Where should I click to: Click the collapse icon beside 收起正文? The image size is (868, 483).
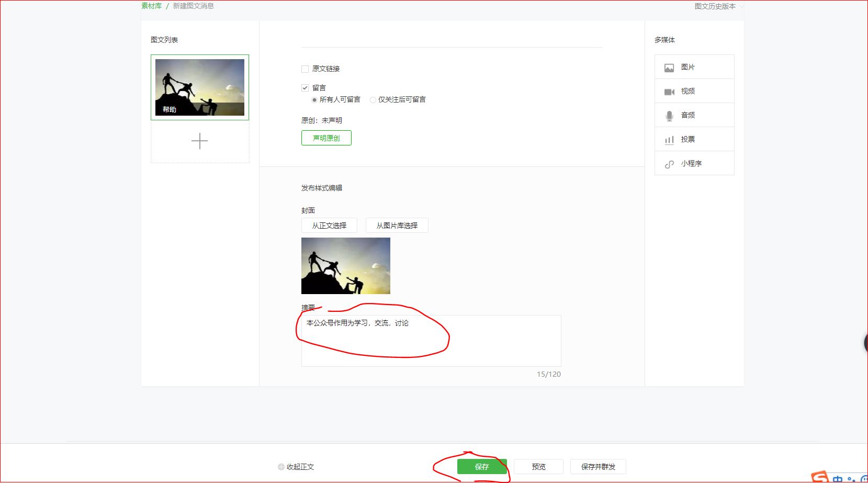coord(281,467)
